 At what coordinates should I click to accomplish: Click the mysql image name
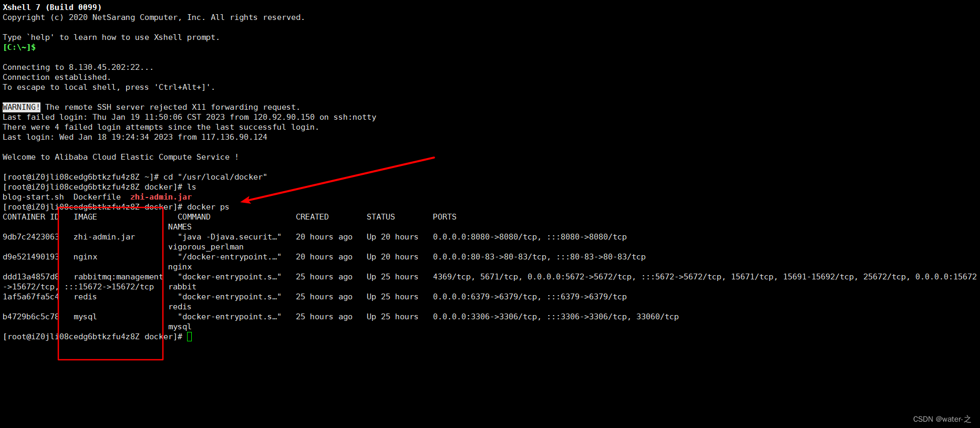coord(85,317)
